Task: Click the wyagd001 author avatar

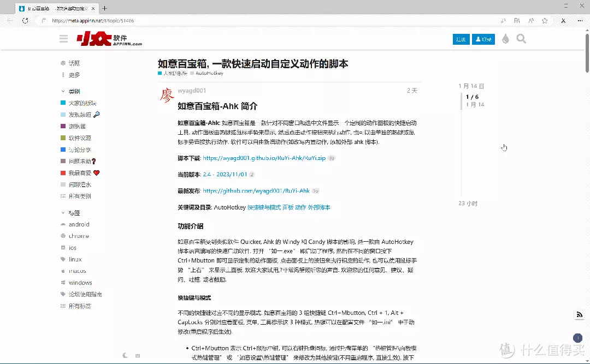Action: [x=166, y=96]
